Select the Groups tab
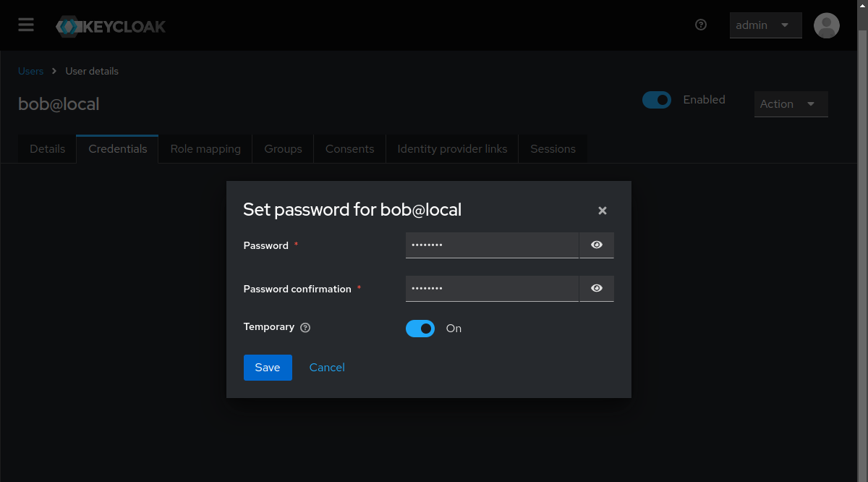This screenshot has height=482, width=868. [283, 149]
